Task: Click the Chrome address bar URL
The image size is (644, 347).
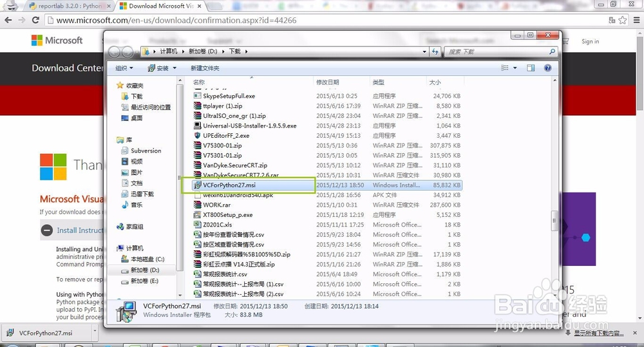Action: coord(176,20)
